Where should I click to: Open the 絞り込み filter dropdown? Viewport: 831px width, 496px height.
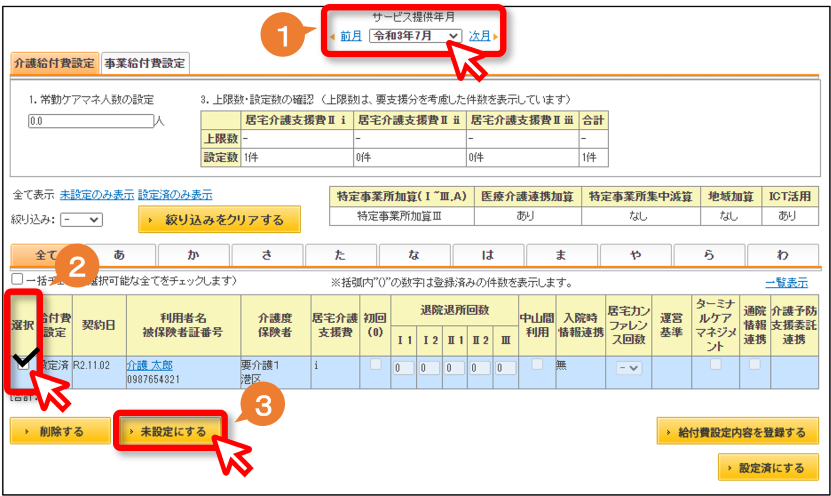point(81,219)
